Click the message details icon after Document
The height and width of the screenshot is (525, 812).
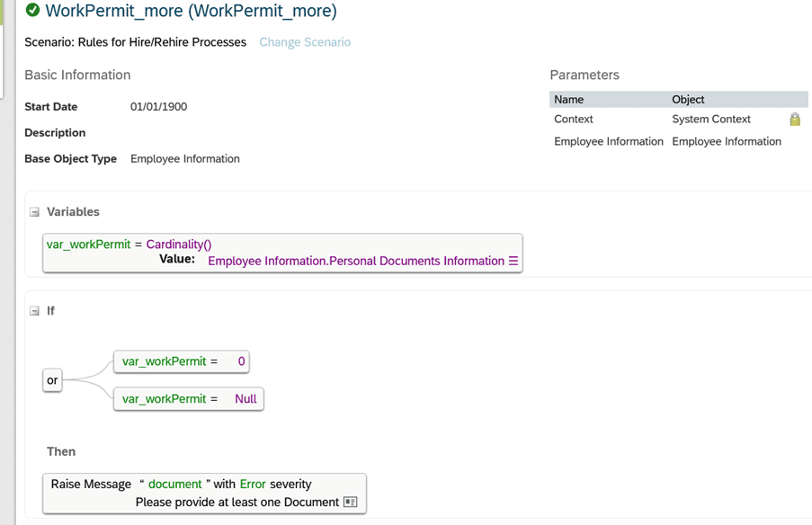tap(351, 503)
